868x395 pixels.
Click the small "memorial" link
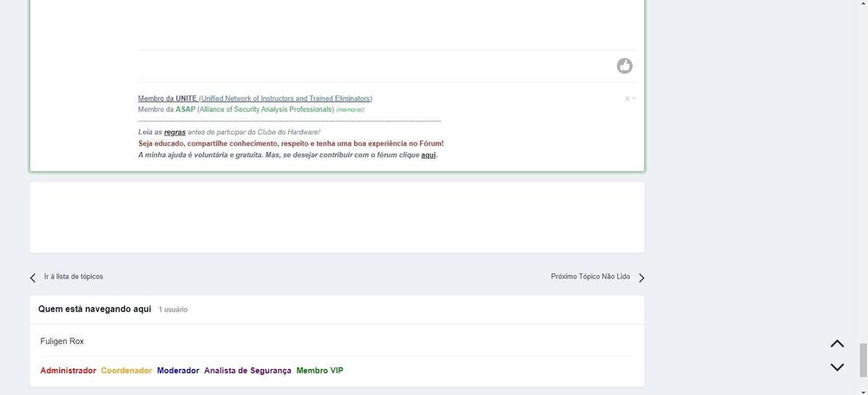pyautogui.click(x=351, y=110)
